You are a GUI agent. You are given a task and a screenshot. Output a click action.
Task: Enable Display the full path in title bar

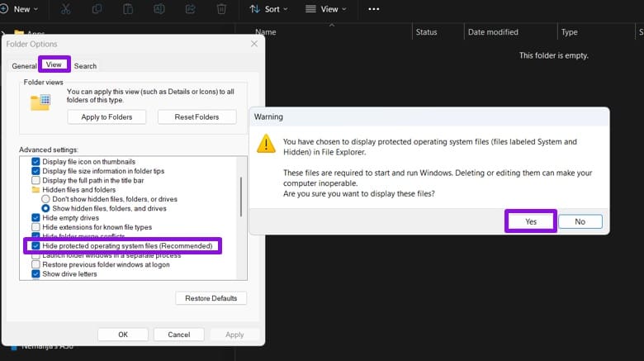click(x=36, y=180)
